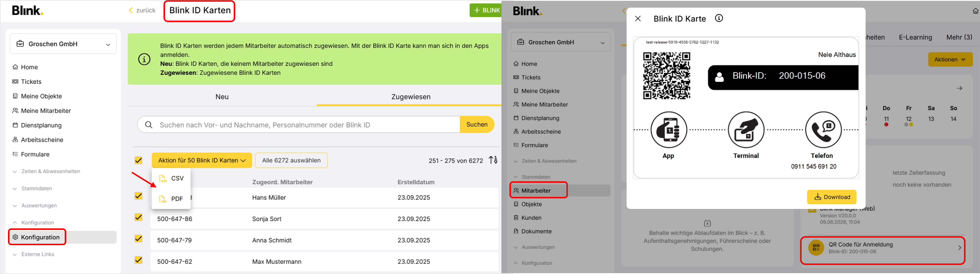Image resolution: width=980 pixels, height=274 pixels.
Task: Click Blink ID 500-647-86 cell
Action: click(x=175, y=219)
